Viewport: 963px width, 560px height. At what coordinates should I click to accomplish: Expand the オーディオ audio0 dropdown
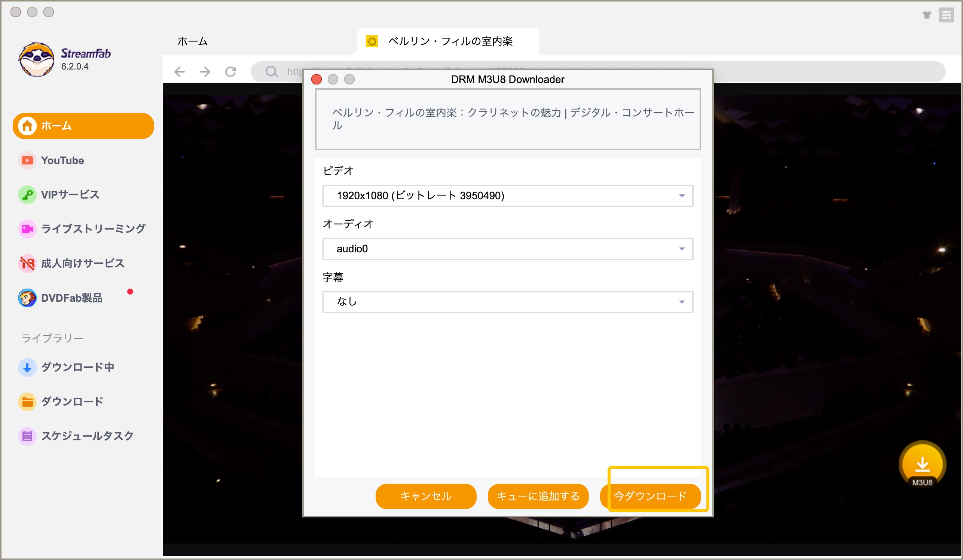(x=508, y=249)
